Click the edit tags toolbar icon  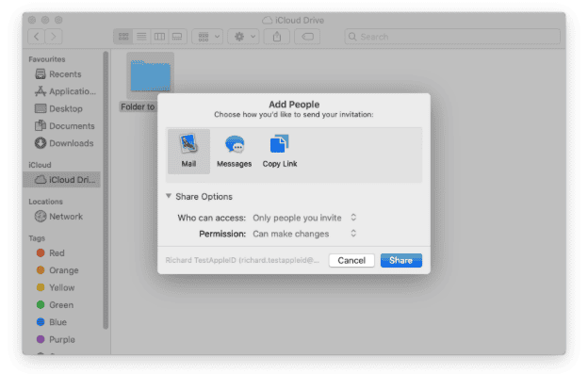307,37
